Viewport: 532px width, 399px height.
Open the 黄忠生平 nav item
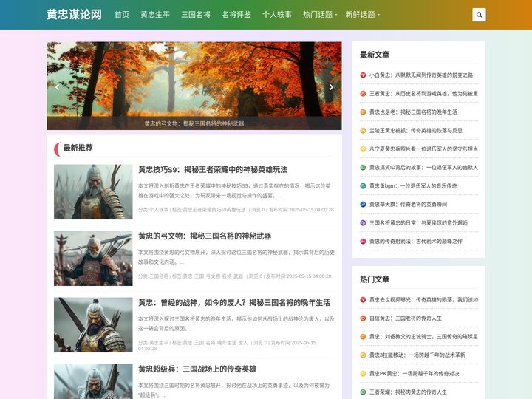click(155, 15)
